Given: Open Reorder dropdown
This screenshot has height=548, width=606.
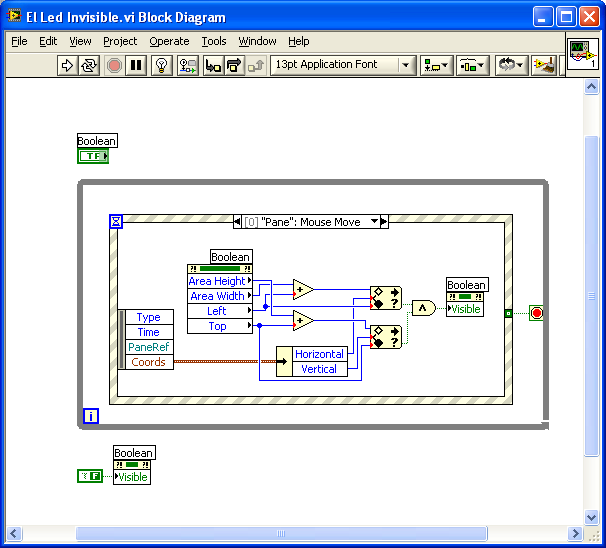Looking at the screenshot, I should (x=511, y=65).
